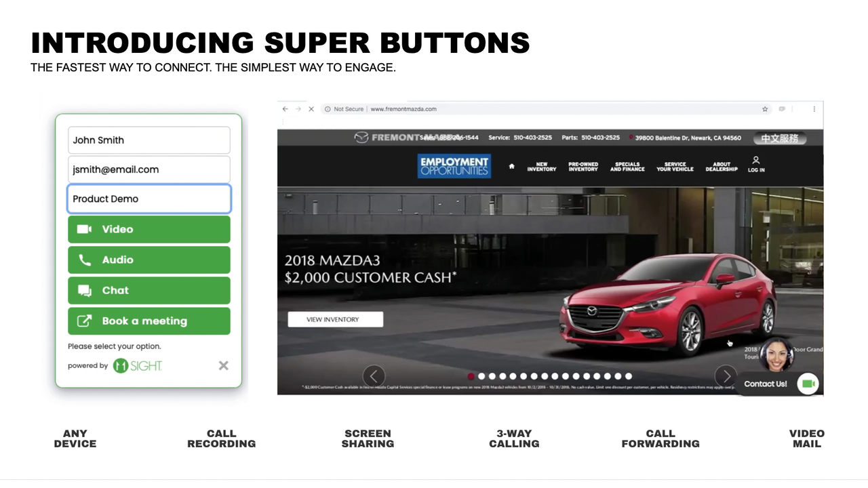Open Chat from the widget

[x=149, y=291]
